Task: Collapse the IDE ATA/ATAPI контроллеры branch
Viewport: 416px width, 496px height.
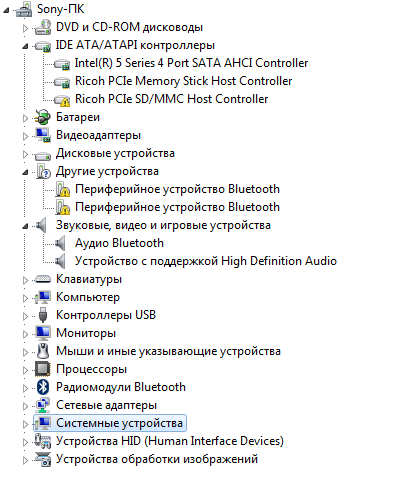Action: [25, 46]
